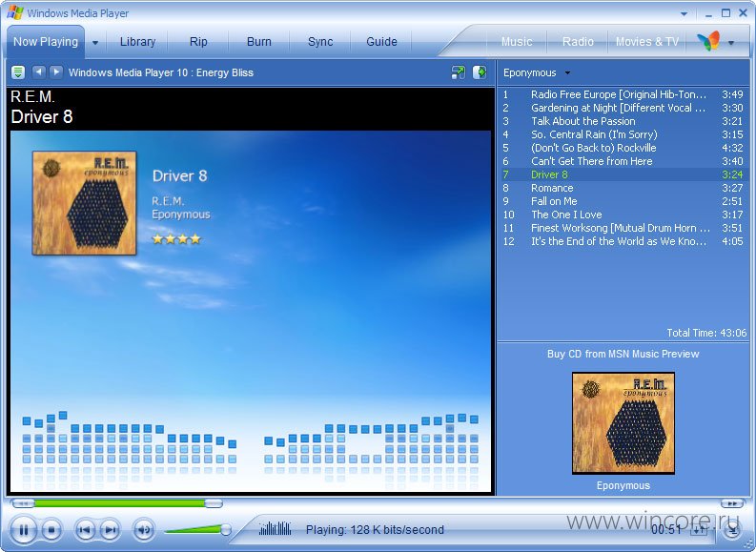Click the green arrow icon to hide the playlist pane

pyautogui.click(x=480, y=72)
